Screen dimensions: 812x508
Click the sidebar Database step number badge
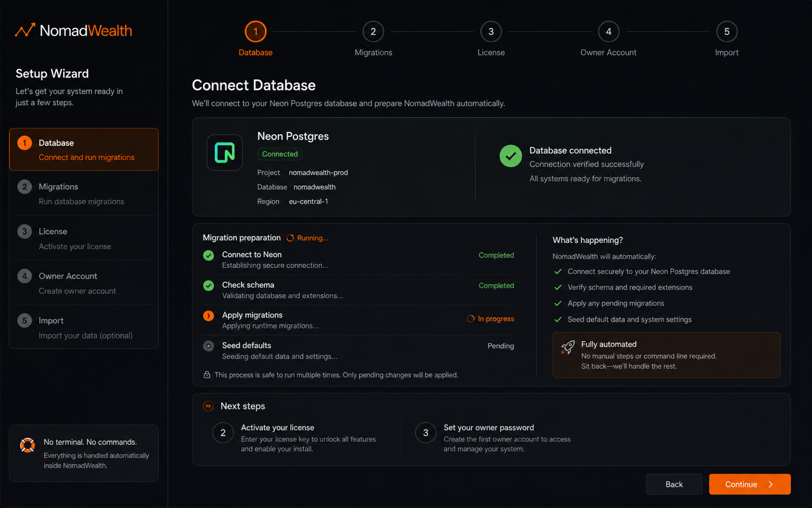[25, 143]
